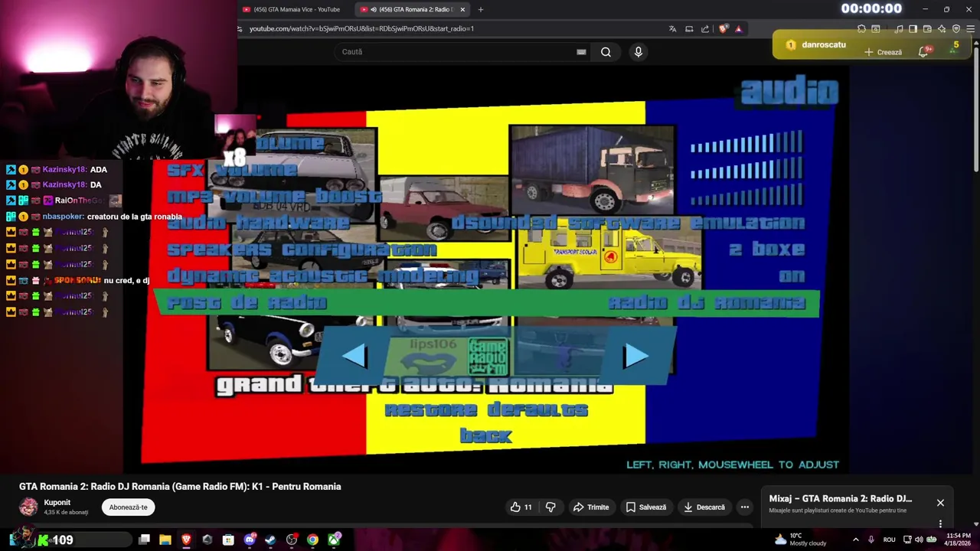This screenshot has width=980, height=551.
Task: Select 'post de radio' game menu row
Action: [x=488, y=303]
